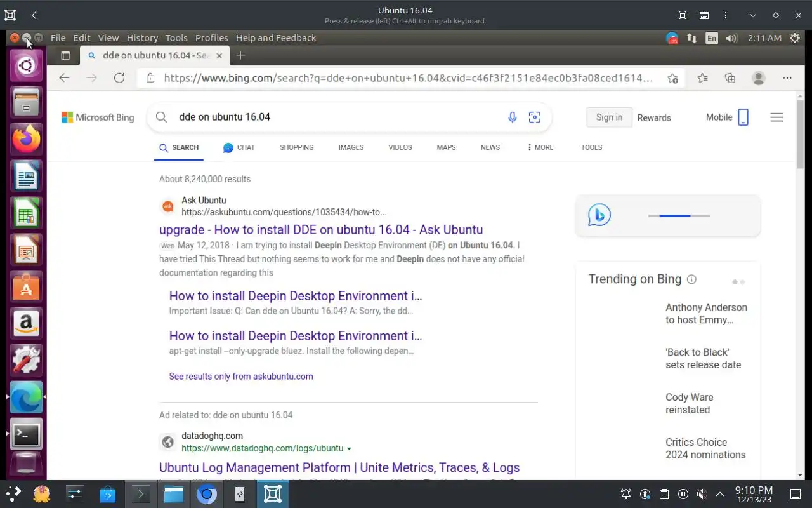Launch Firefox from the Ubuntu launcher
The image size is (812, 508).
pos(26,139)
